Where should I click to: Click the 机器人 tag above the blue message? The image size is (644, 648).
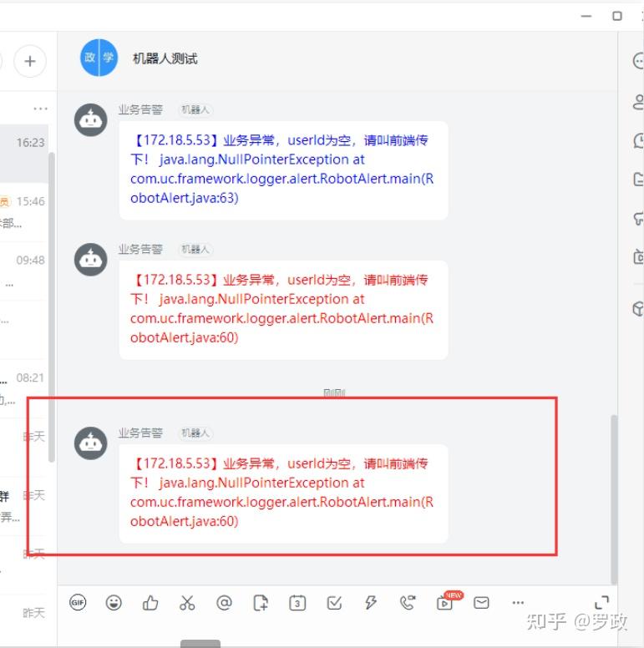[195, 109]
